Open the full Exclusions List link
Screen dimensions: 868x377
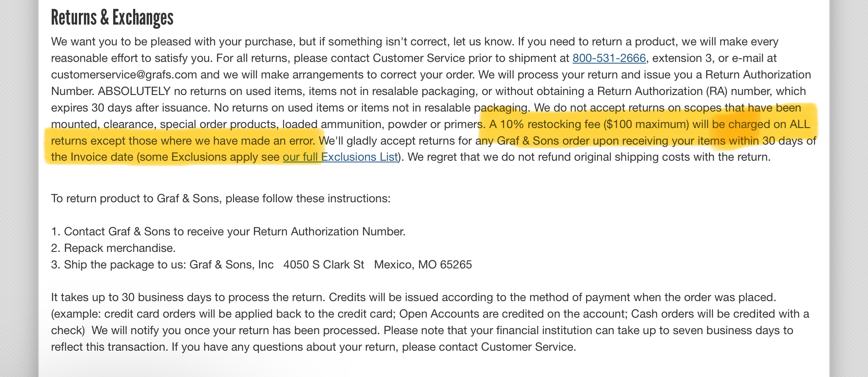click(340, 157)
